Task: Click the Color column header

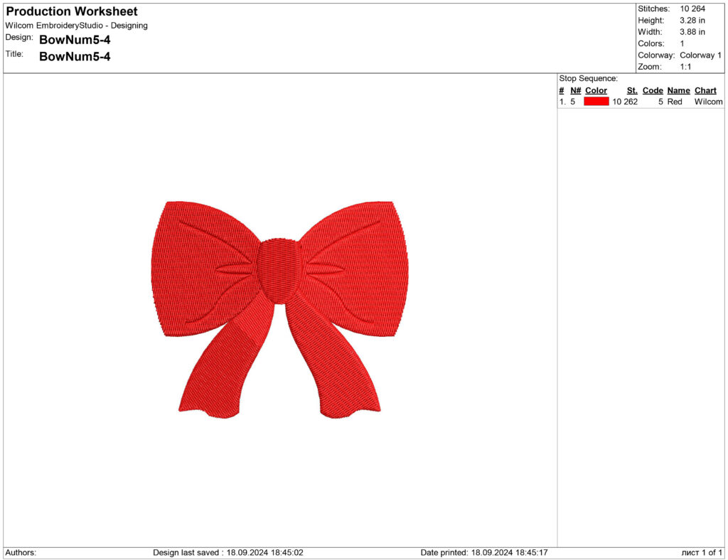Action: [x=596, y=90]
